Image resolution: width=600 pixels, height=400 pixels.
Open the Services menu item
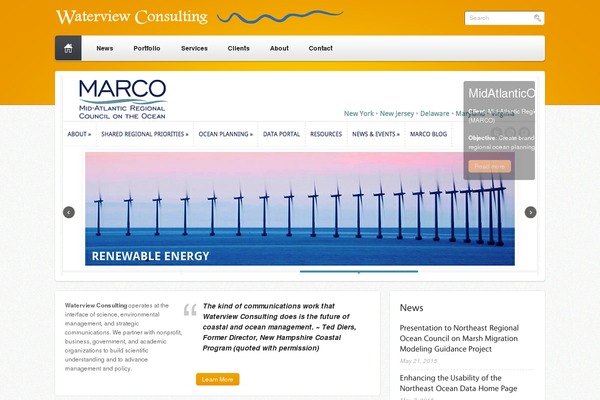[x=194, y=48]
